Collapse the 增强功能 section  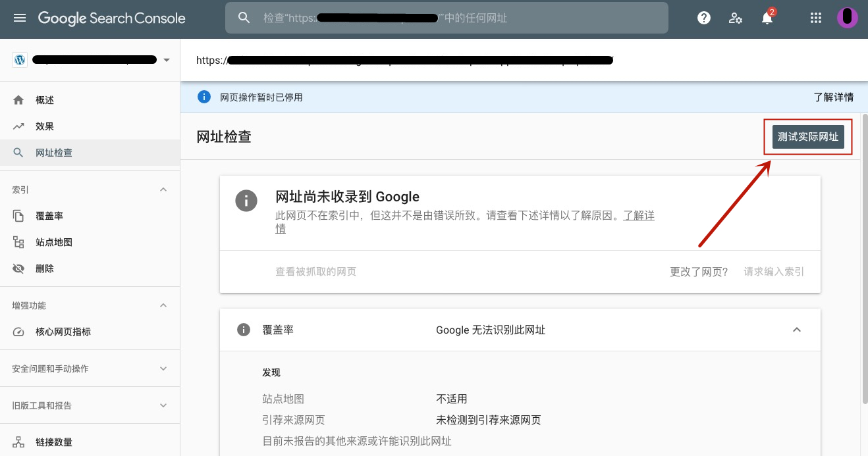(x=164, y=305)
